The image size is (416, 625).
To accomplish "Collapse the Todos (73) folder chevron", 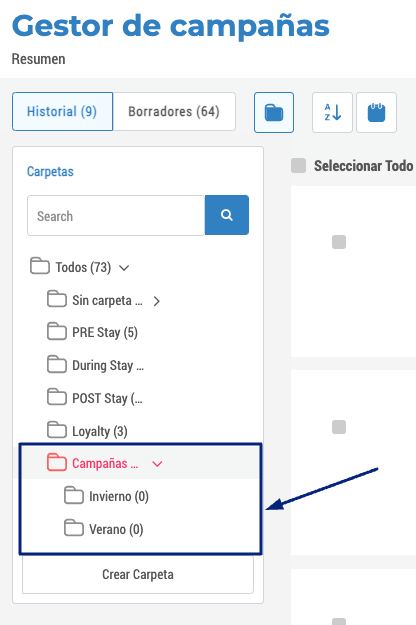I will [124, 268].
